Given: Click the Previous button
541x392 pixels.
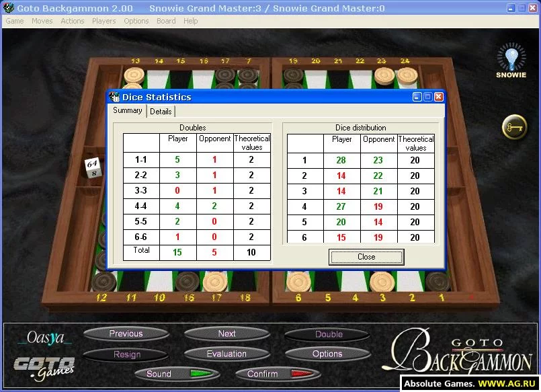Looking at the screenshot, I should pos(126,334).
